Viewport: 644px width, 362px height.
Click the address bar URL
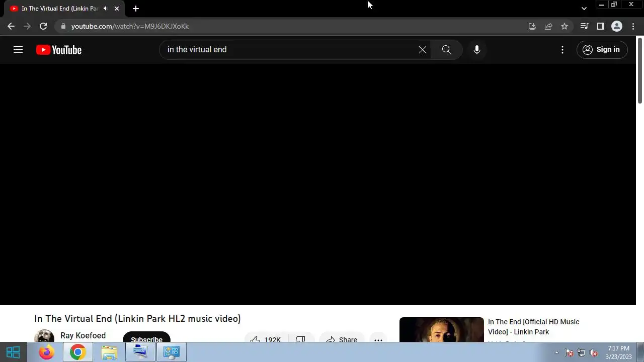tap(130, 26)
